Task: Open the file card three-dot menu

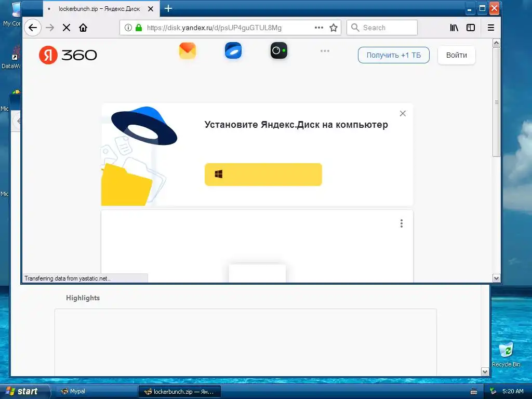Action: (402, 223)
